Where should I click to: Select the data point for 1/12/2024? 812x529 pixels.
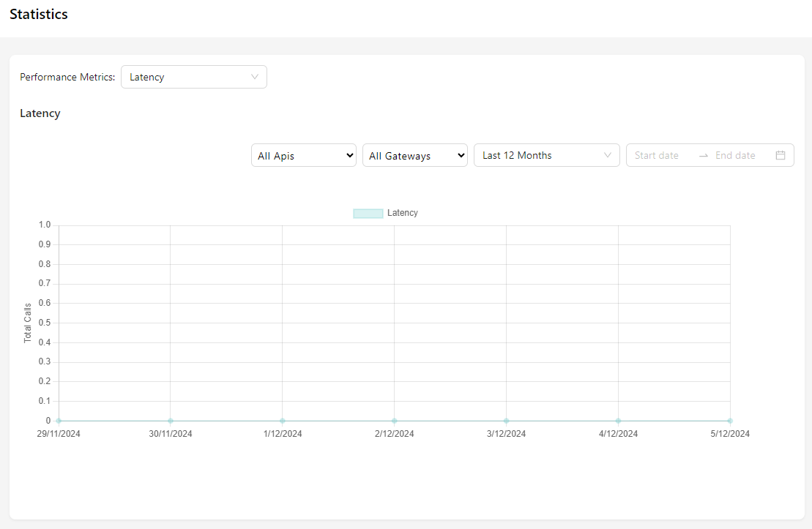(x=283, y=421)
